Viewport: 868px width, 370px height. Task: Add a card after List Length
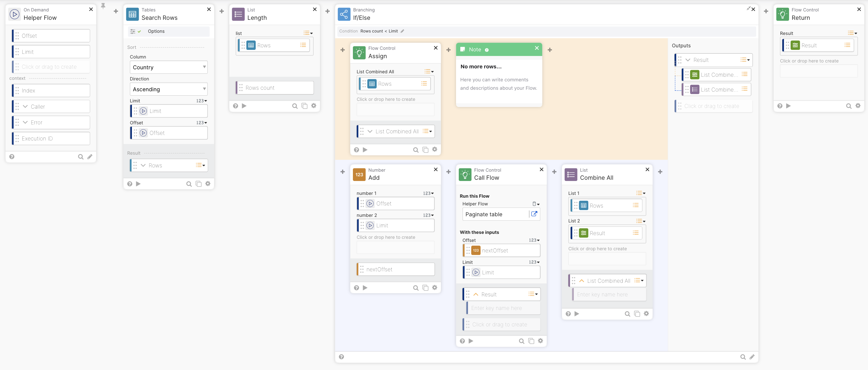click(327, 11)
